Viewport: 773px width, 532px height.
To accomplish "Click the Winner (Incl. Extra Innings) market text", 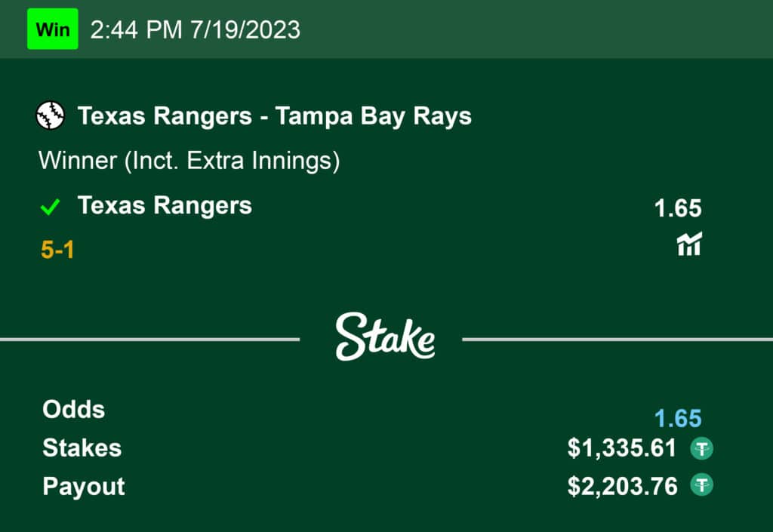I will [189, 161].
